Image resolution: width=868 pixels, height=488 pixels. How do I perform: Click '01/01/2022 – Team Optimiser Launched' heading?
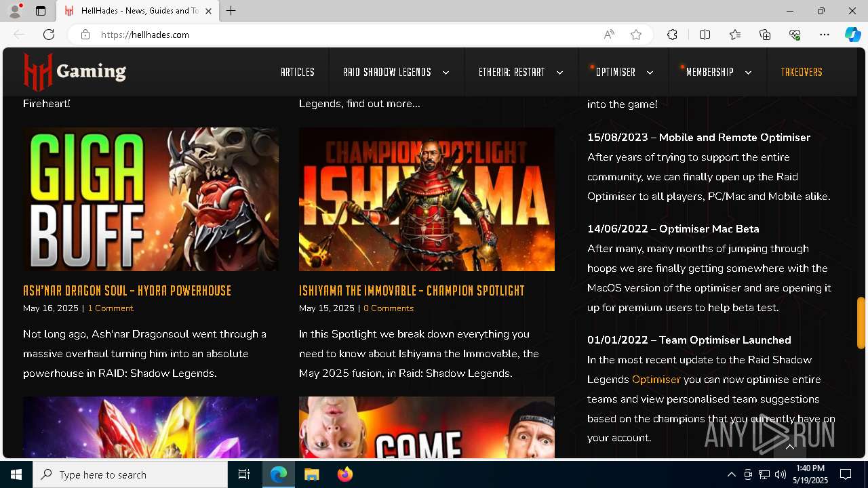coord(689,340)
